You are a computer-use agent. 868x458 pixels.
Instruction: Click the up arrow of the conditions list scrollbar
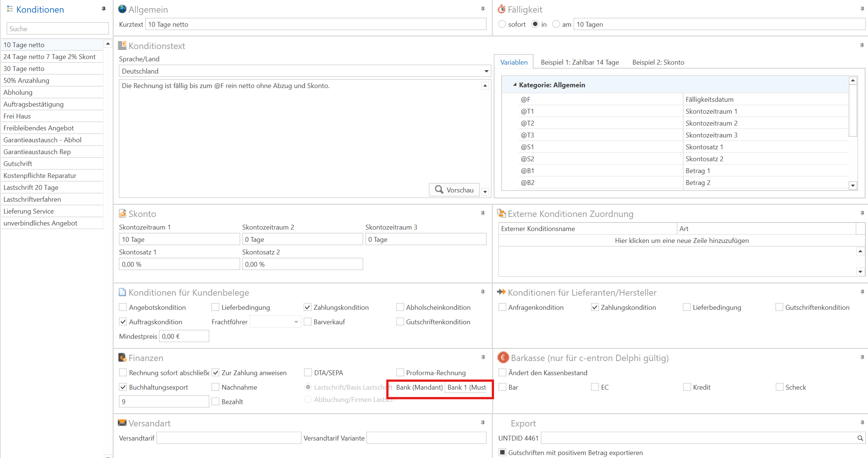108,44
